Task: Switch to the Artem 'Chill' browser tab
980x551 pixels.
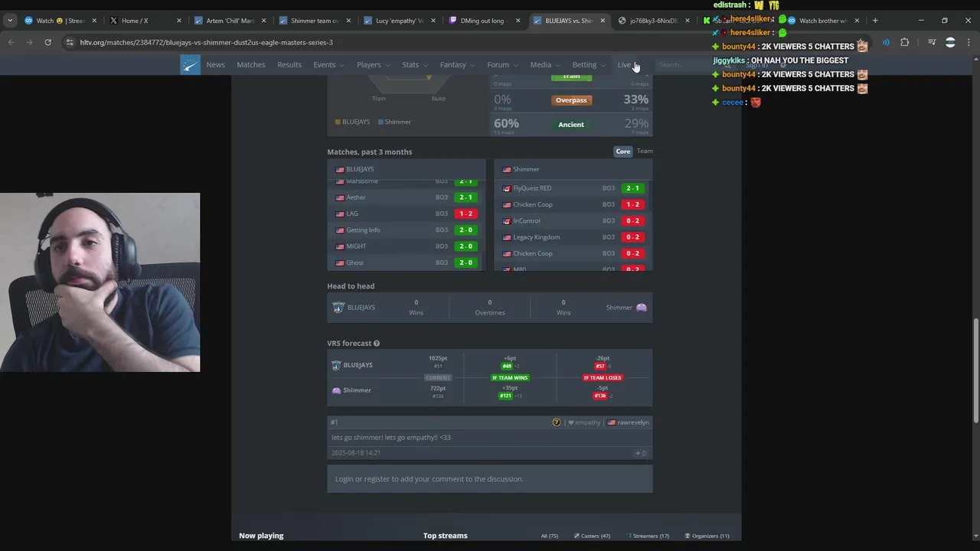Action: coord(230,21)
